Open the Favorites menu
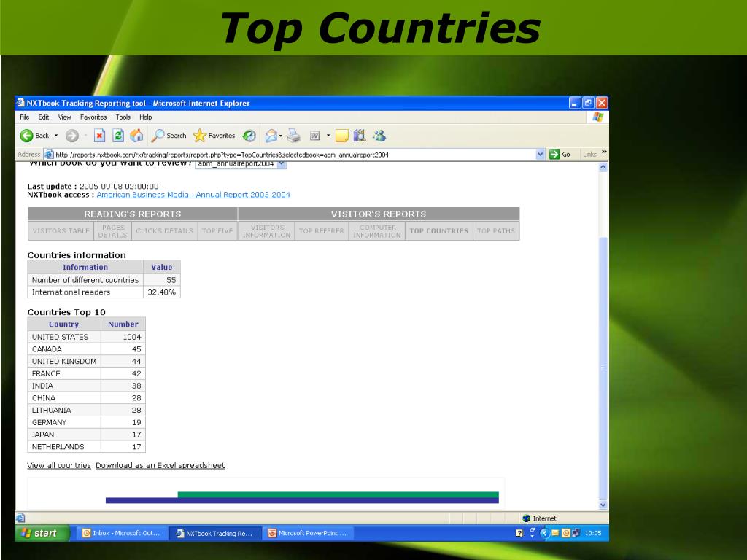The height and width of the screenshot is (560, 747). (93, 117)
